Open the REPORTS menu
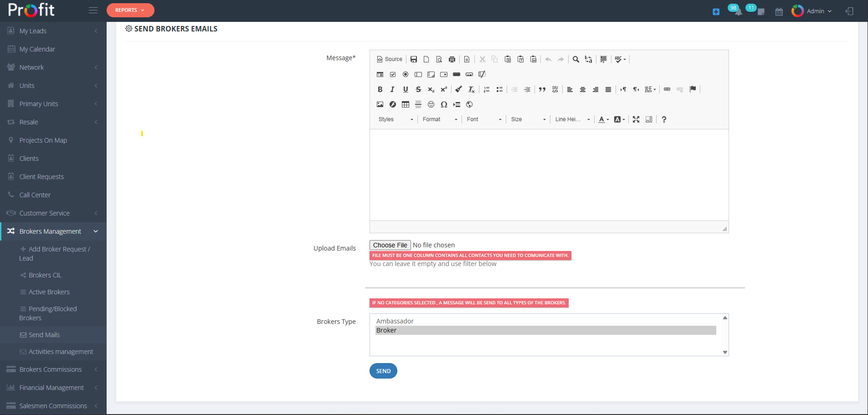This screenshot has height=415, width=868. coord(130,10)
